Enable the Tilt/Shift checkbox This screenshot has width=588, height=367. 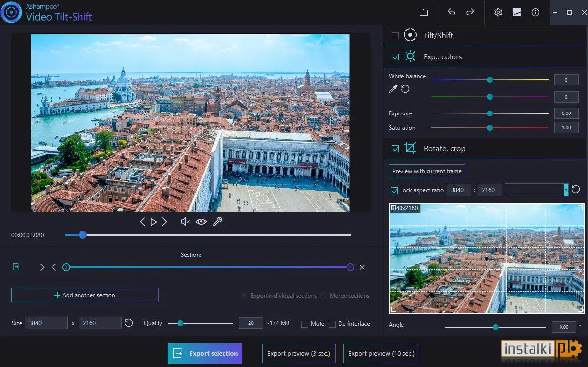395,36
